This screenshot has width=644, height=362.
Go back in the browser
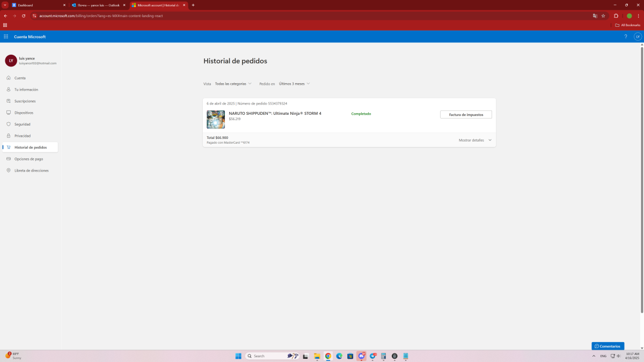[5, 16]
